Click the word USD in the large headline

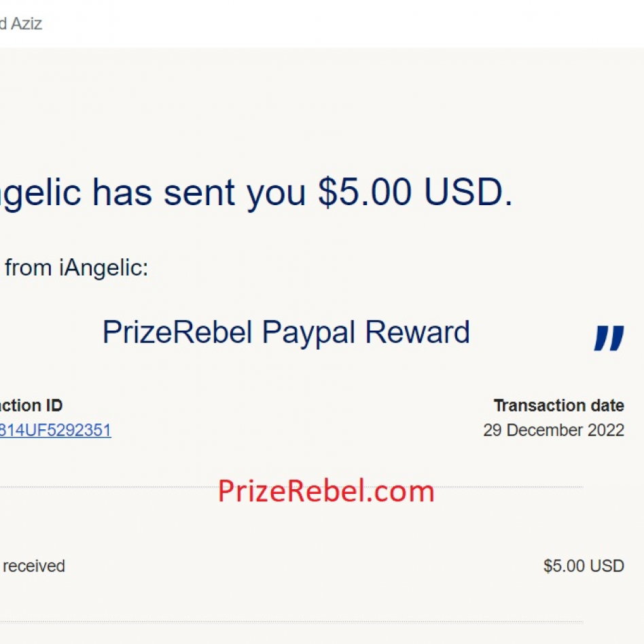[x=469, y=194]
